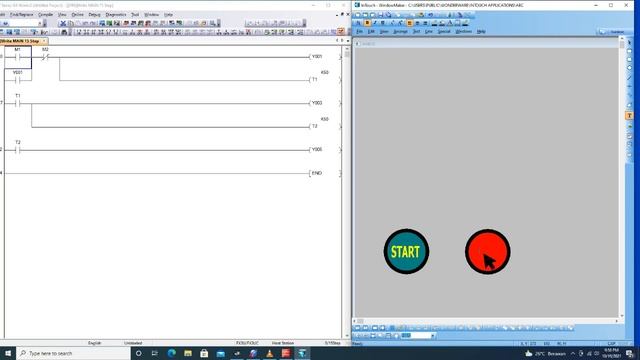Open the Compile menu
Image resolution: width=640 pixels, height=360 pixels.
[x=45, y=14]
